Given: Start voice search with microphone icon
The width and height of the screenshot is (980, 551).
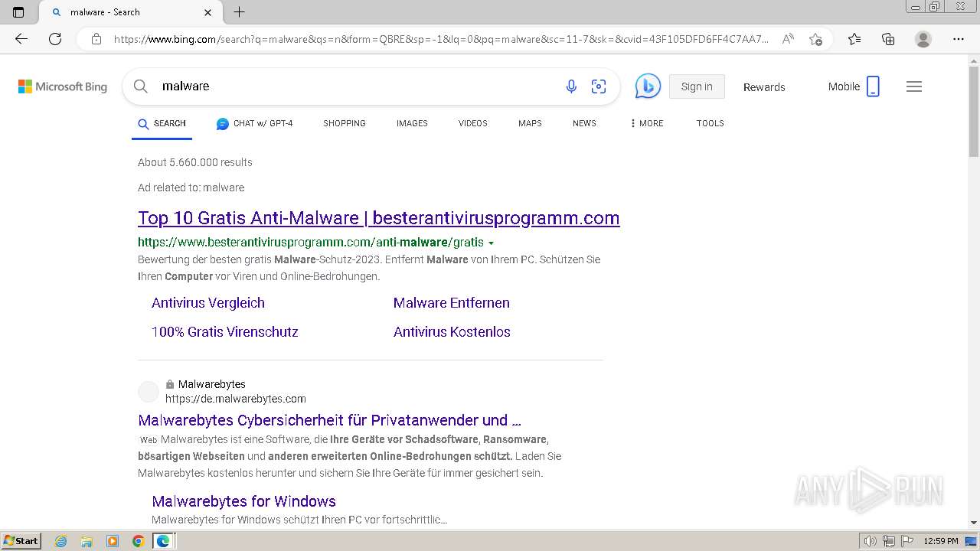Looking at the screenshot, I should coord(571,86).
